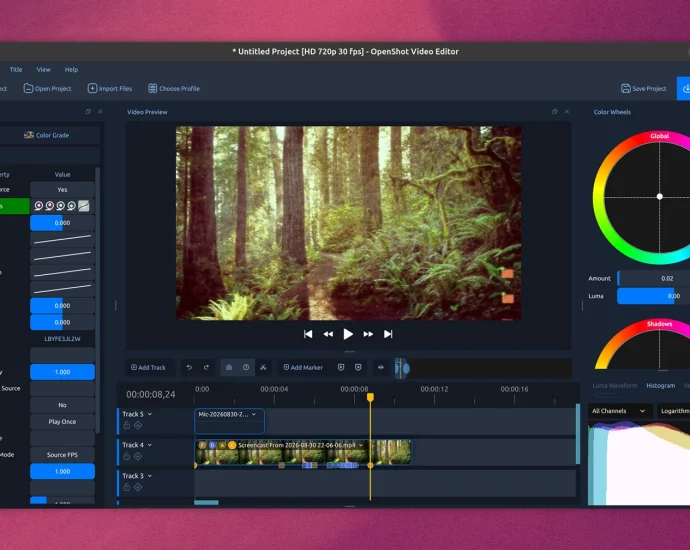Toggle keyframe diamond icon on Track 3
690x550 pixels.
click(138, 487)
